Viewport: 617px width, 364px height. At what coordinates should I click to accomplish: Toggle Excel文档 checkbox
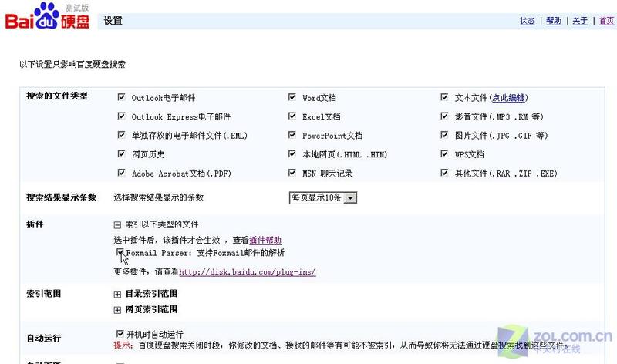point(292,116)
